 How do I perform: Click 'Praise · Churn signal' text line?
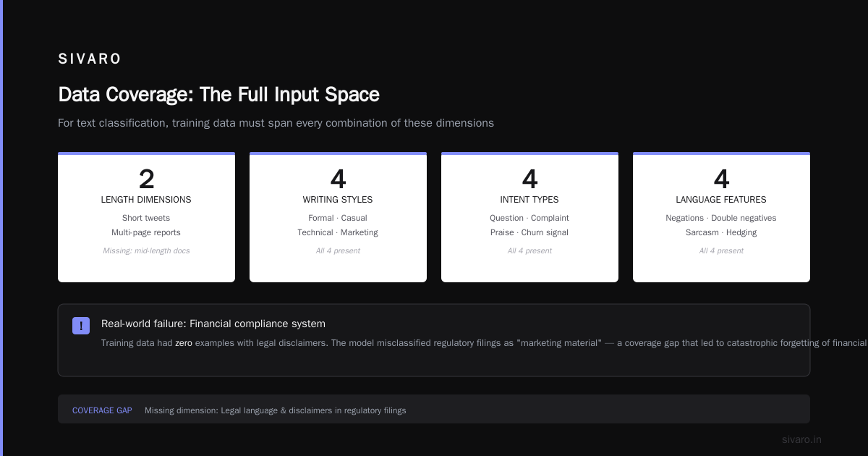click(x=529, y=232)
